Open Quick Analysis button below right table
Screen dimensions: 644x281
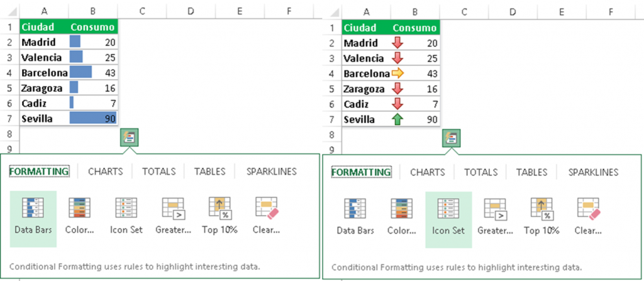(452, 138)
